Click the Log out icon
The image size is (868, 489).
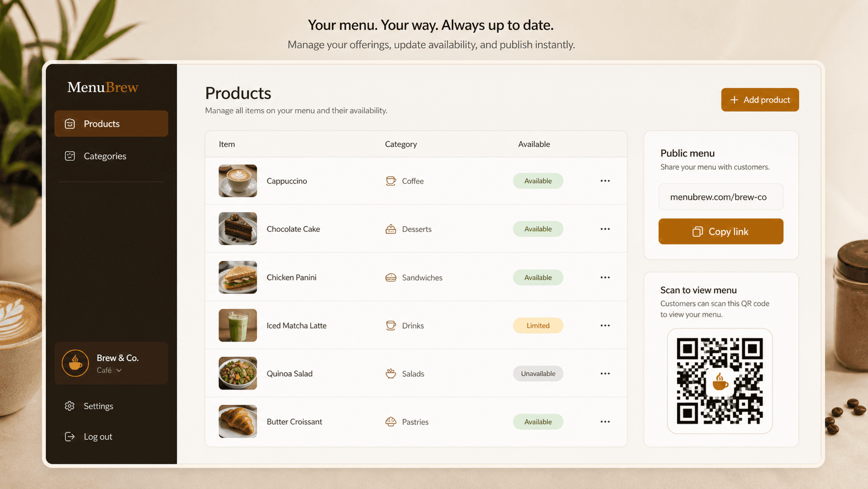pyautogui.click(x=70, y=437)
